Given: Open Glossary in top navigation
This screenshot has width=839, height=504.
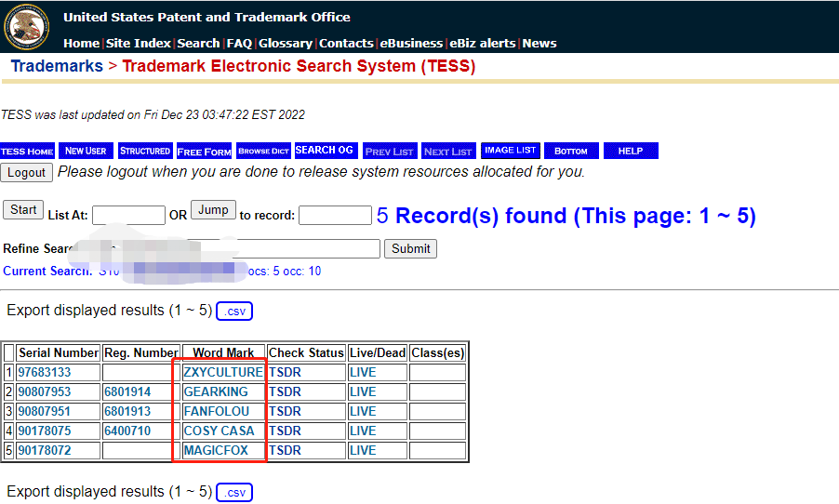Looking at the screenshot, I should click(x=286, y=43).
